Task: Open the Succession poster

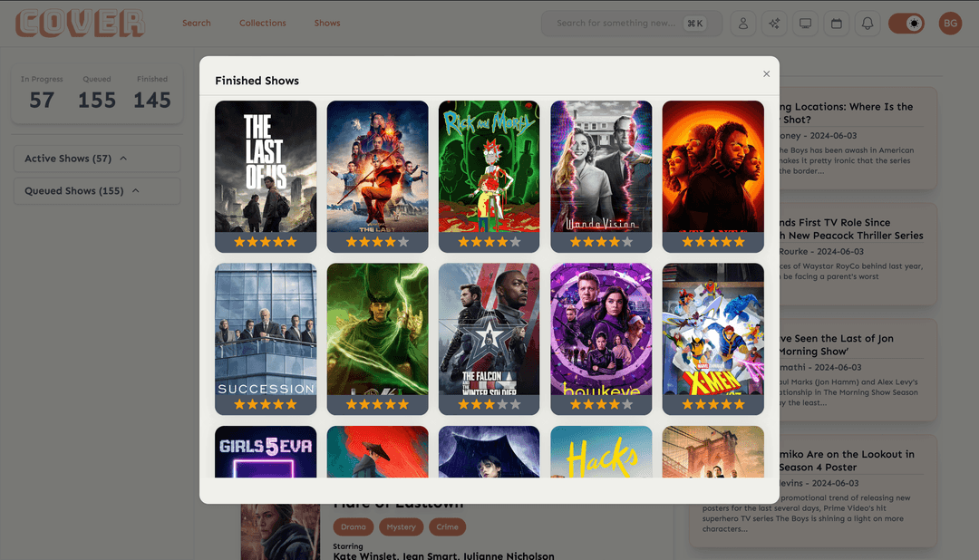Action: [266, 329]
